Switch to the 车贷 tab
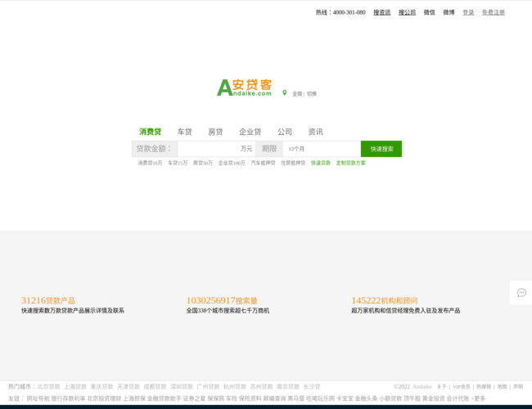 pyautogui.click(x=185, y=132)
